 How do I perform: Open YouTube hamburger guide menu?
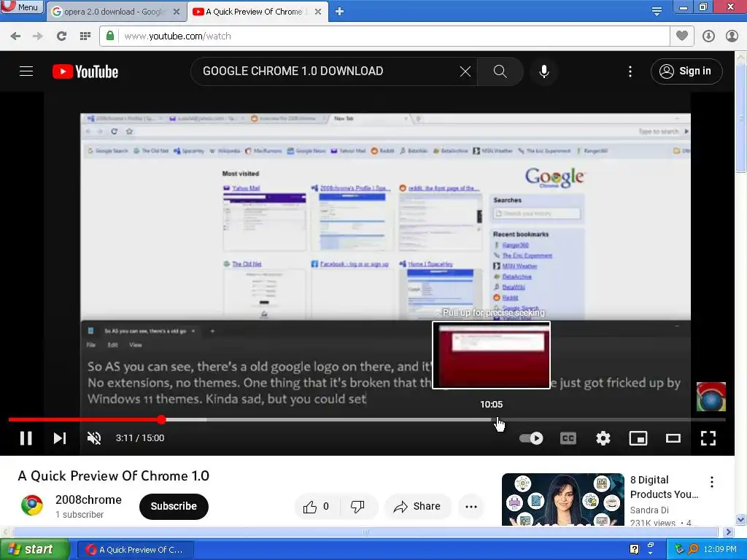click(x=26, y=71)
